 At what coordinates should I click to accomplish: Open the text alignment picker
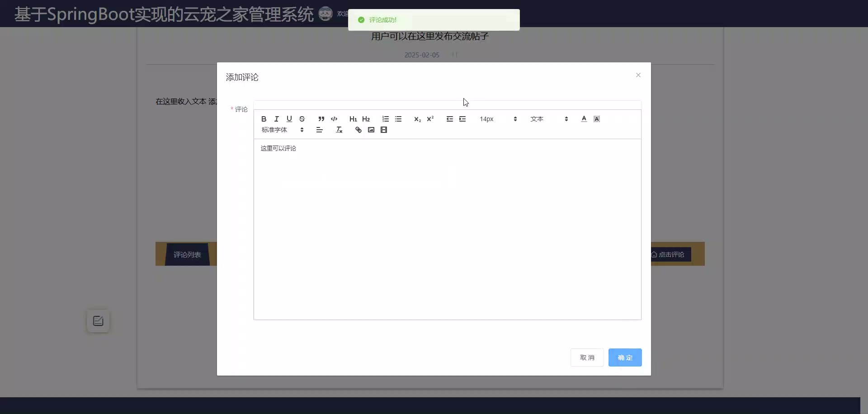[320, 130]
